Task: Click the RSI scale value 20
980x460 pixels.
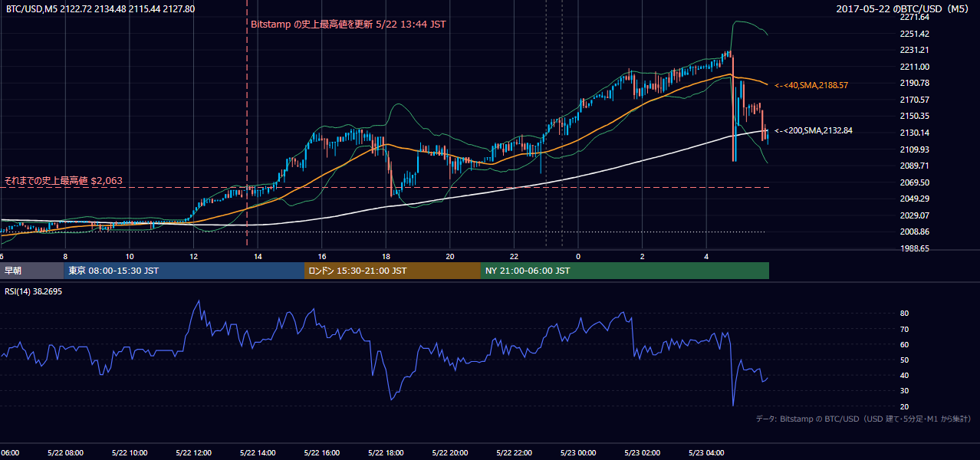Action: [x=904, y=406]
